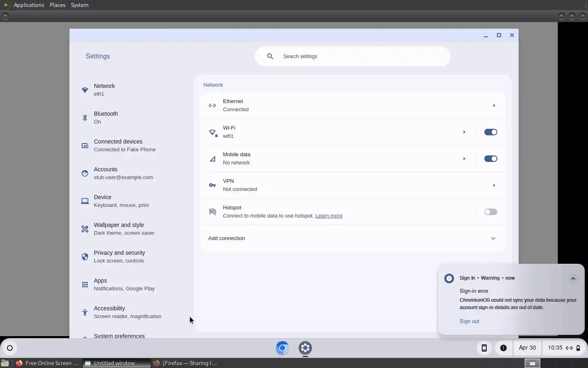Image resolution: width=588 pixels, height=368 pixels.
Task: Open Privacy and security section
Action: pos(131,257)
